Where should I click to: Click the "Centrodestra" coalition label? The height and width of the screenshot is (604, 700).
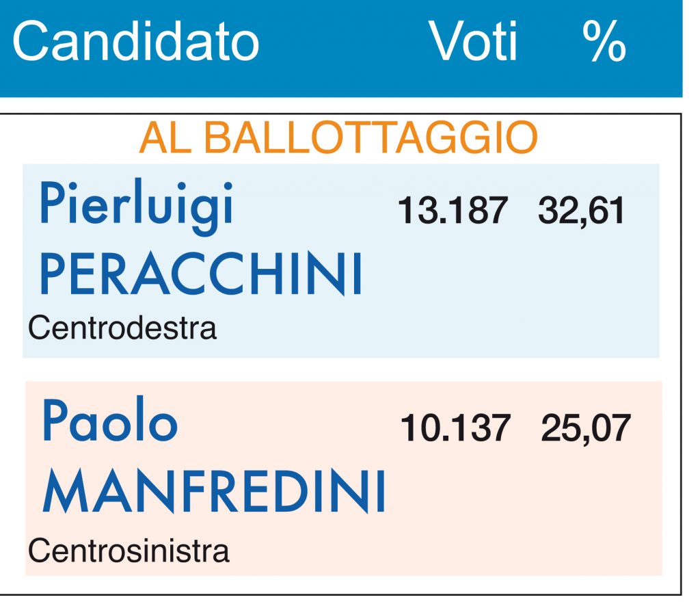(x=122, y=328)
